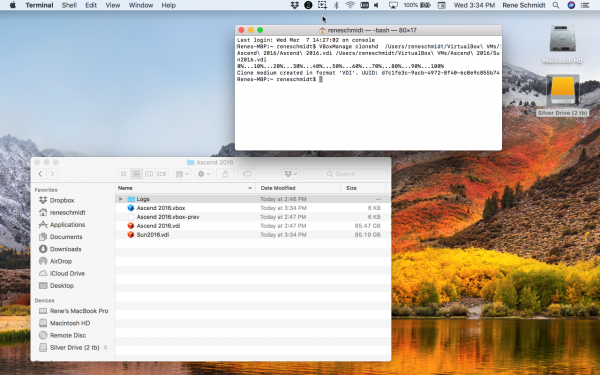
Task: Switch Finder to list view
Action: click(x=136, y=174)
